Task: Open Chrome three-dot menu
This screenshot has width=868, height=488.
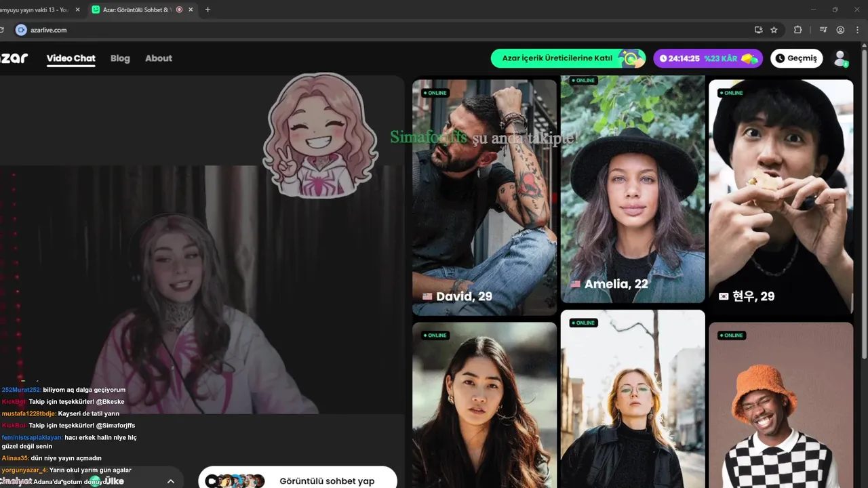Action: pyautogui.click(x=858, y=30)
